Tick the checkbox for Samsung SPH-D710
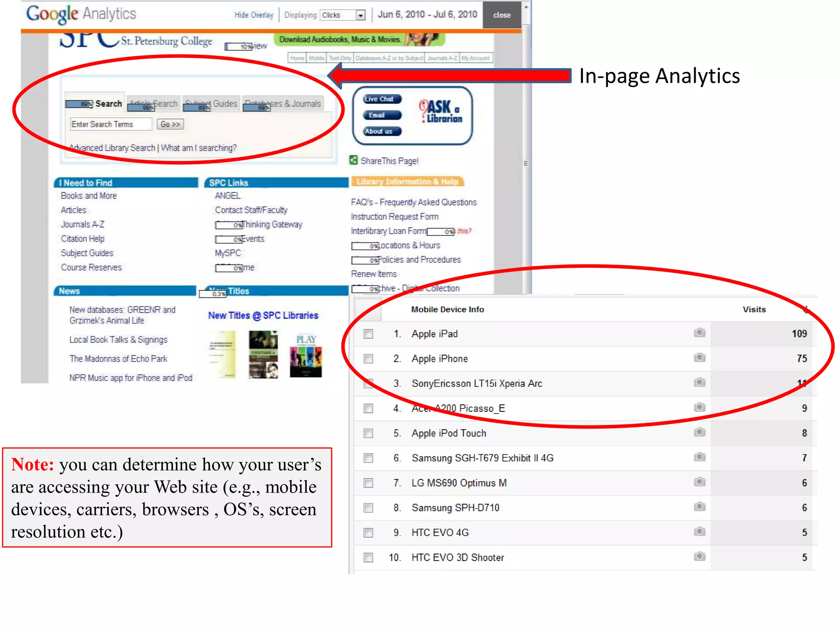This screenshot has width=840, height=630. coord(368,508)
